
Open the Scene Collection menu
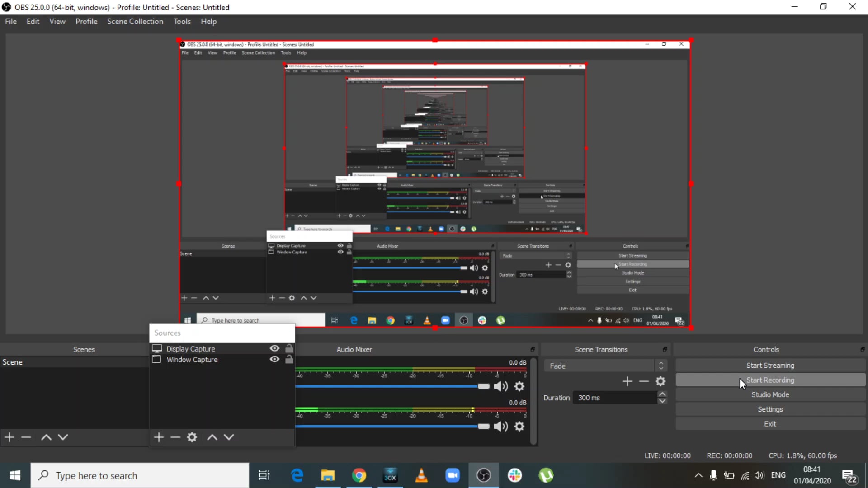pyautogui.click(x=135, y=21)
